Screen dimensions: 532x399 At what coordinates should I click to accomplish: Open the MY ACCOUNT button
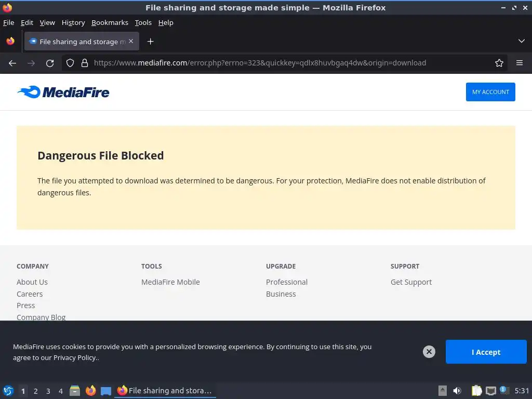pos(490,92)
